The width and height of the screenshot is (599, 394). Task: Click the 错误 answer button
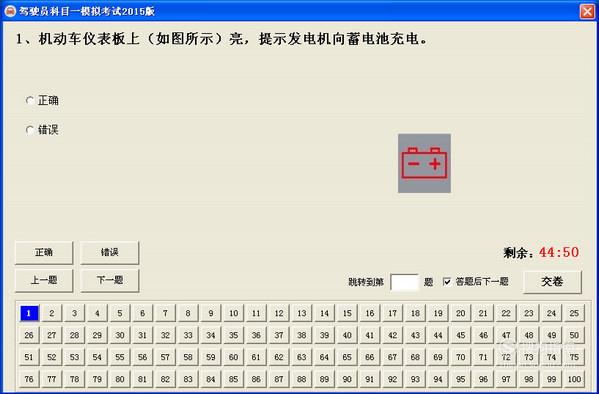pyautogui.click(x=110, y=252)
